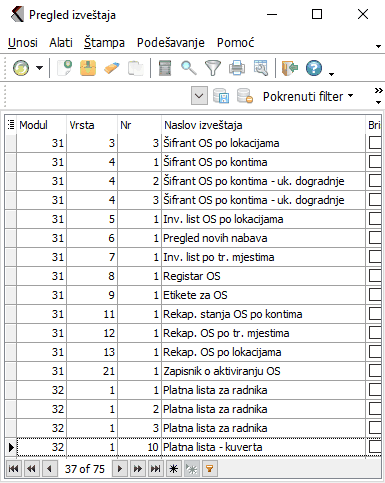Click the 37 of 75 record counter
Screen dimensions: 385x483
tap(85, 469)
